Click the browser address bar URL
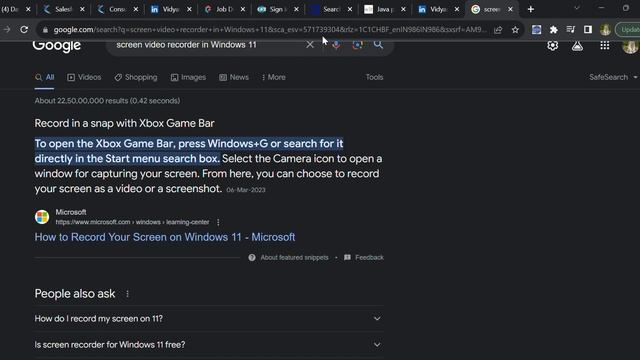 [x=269, y=30]
